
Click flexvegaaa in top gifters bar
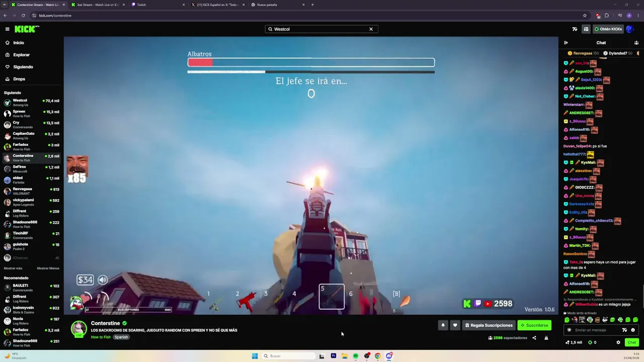tap(583, 53)
